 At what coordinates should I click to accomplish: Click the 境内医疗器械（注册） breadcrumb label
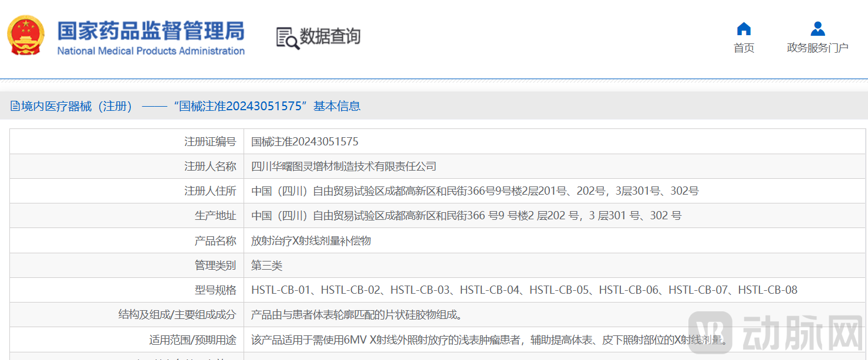point(76,106)
